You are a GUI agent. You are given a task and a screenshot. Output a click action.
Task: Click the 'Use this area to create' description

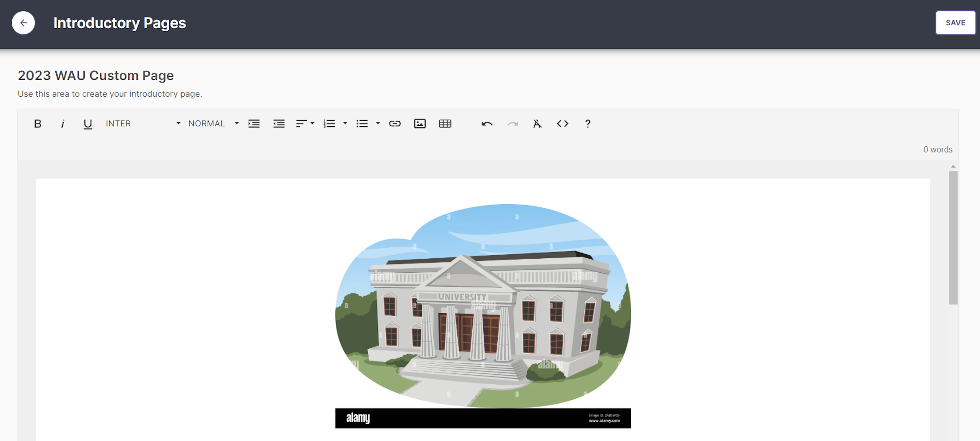[110, 93]
